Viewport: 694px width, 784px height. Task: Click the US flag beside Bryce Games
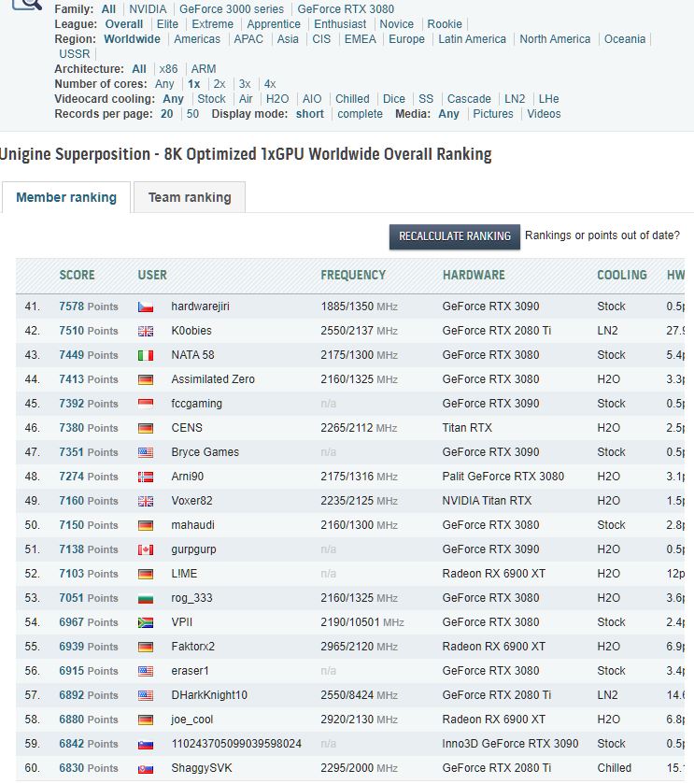point(146,453)
